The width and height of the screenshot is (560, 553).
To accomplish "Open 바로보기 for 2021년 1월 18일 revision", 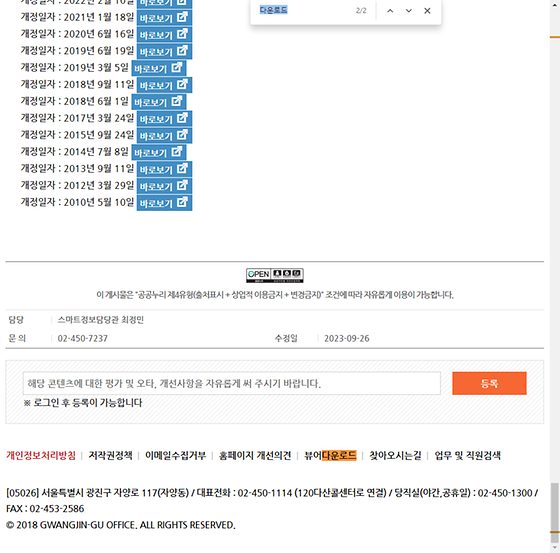I will click(164, 18).
